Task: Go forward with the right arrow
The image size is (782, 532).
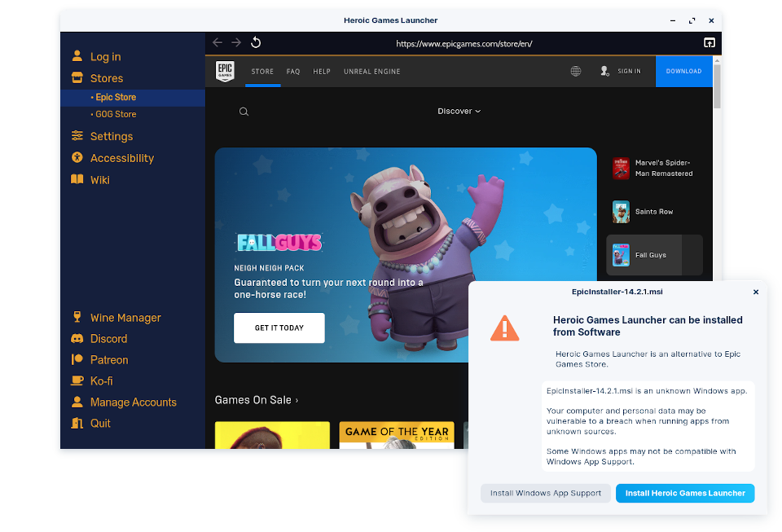Action: pos(236,42)
